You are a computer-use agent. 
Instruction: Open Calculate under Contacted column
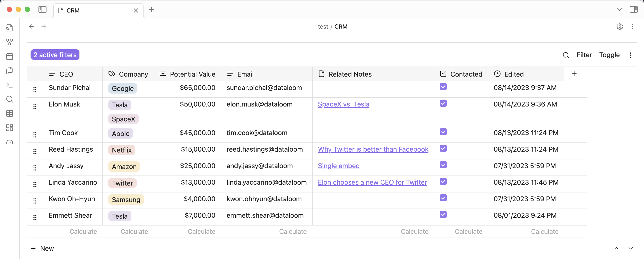point(468,232)
